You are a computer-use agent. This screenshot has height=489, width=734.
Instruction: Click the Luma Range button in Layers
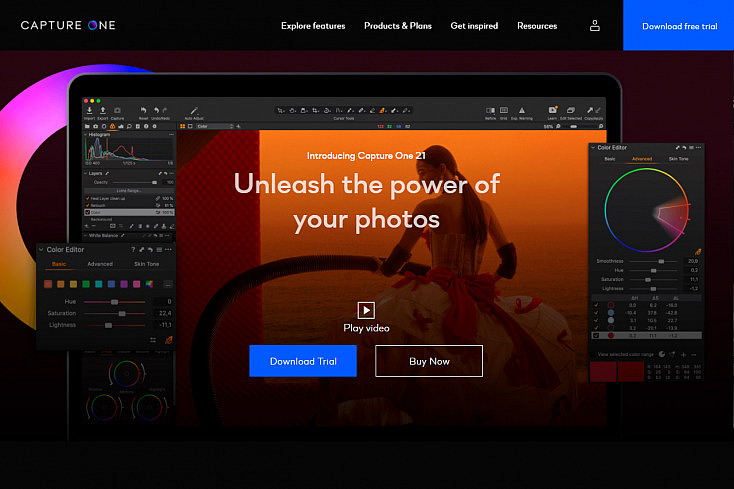129,191
